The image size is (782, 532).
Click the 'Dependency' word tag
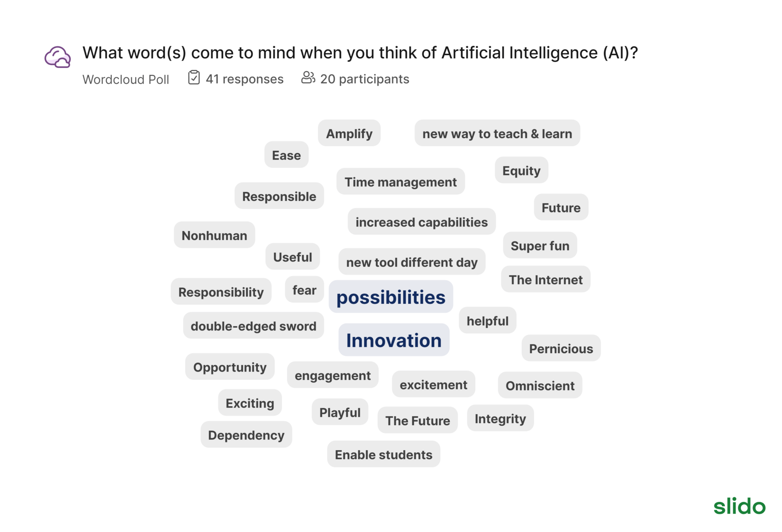pyautogui.click(x=246, y=435)
